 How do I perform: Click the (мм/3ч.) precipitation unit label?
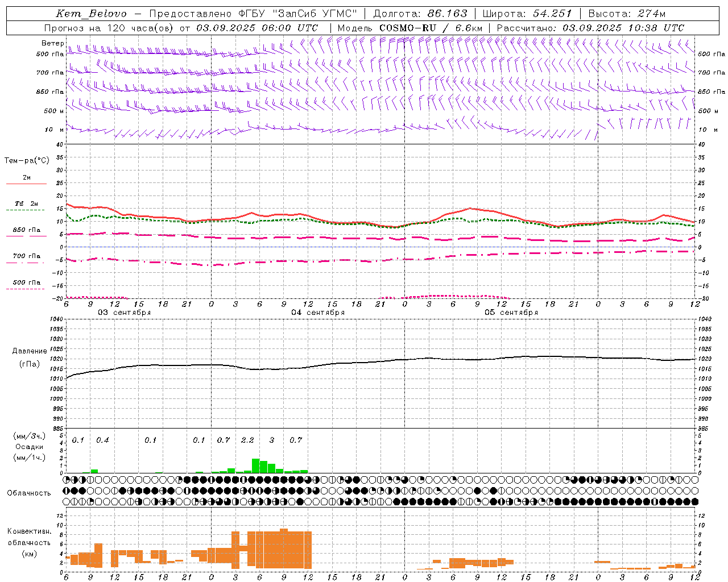[29, 436]
